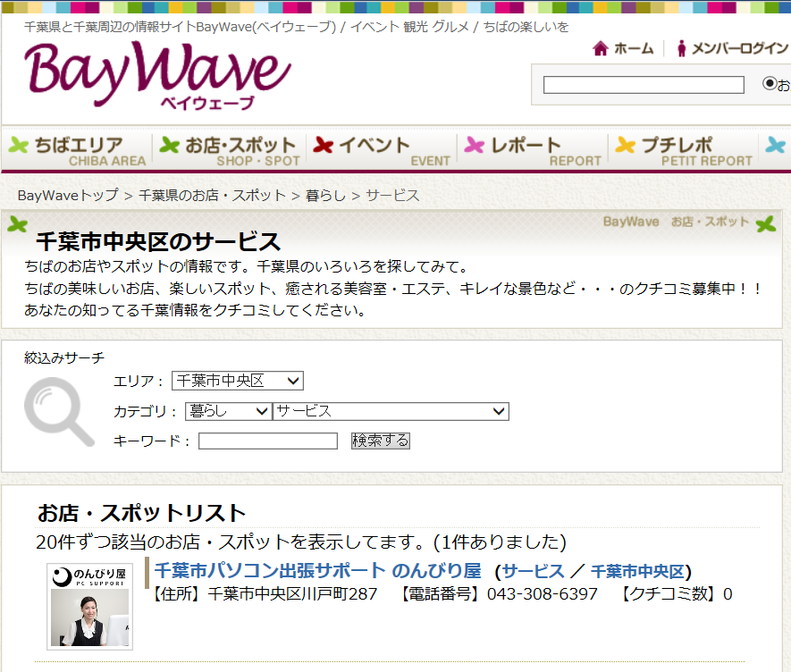Select the radio button next to the header search box
Image resolution: width=791 pixels, height=672 pixels.
(770, 83)
